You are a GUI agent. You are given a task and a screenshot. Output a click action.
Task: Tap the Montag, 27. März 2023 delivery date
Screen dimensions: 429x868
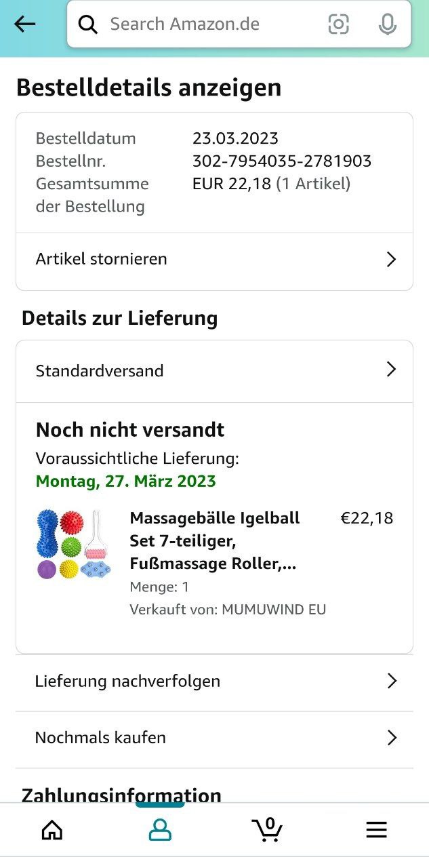125,481
